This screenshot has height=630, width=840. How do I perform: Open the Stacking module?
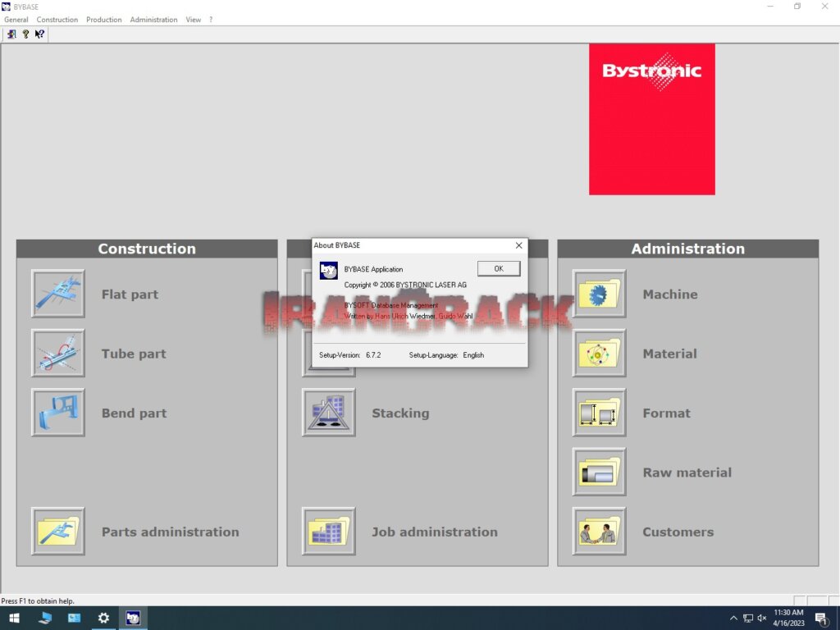pos(328,413)
